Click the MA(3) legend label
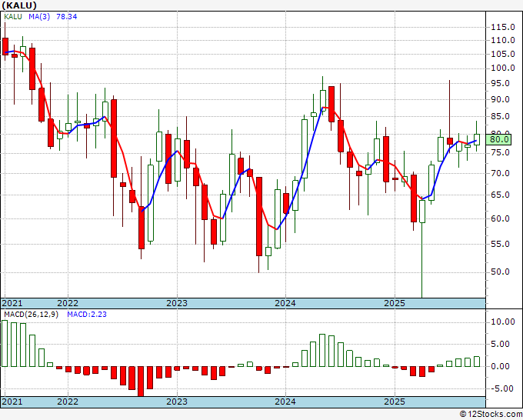 (39, 16)
